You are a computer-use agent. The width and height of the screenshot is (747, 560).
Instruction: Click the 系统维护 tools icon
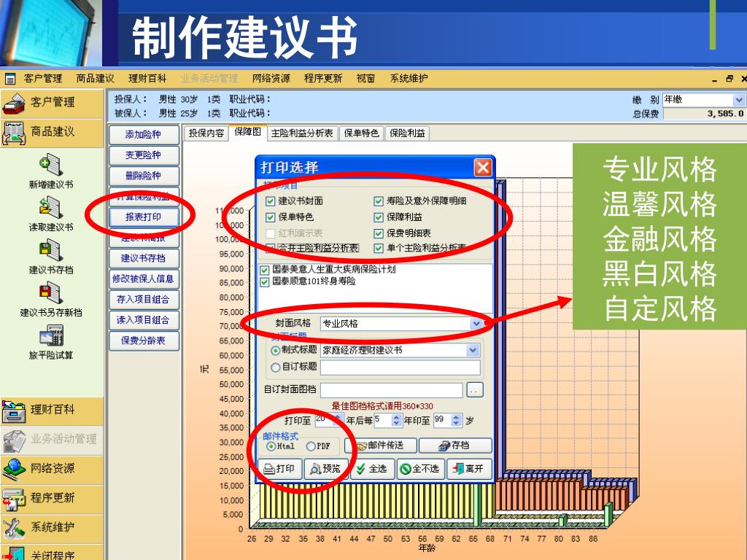(14, 528)
